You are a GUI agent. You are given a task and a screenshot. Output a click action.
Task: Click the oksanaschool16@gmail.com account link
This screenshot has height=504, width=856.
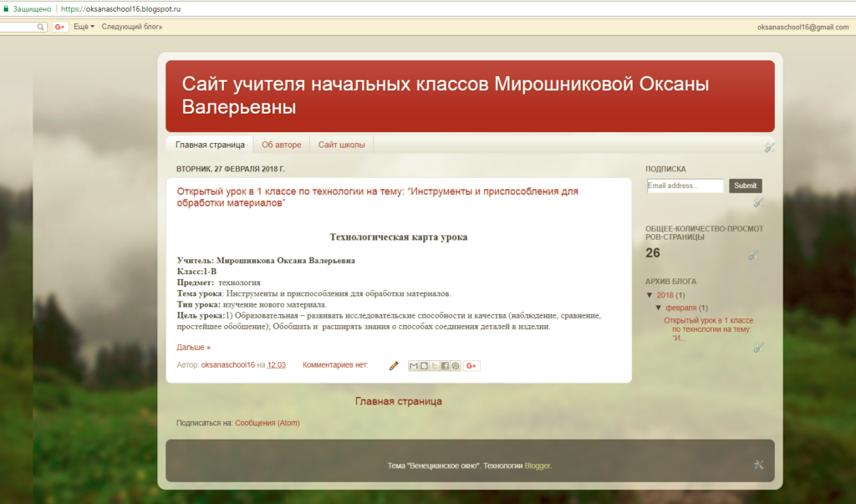point(802,28)
